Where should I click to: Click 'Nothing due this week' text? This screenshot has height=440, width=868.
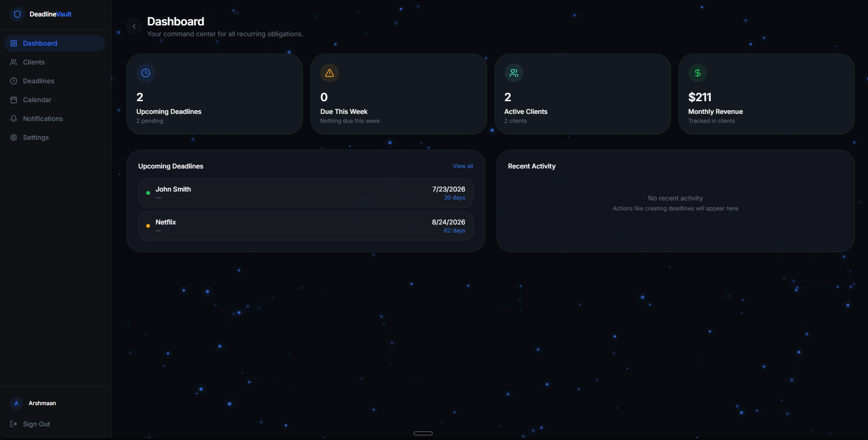350,121
